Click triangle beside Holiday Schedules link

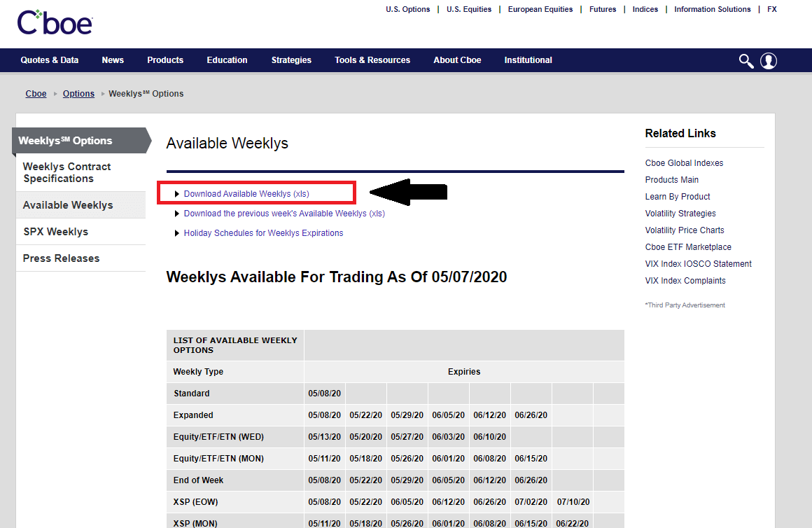click(x=177, y=233)
